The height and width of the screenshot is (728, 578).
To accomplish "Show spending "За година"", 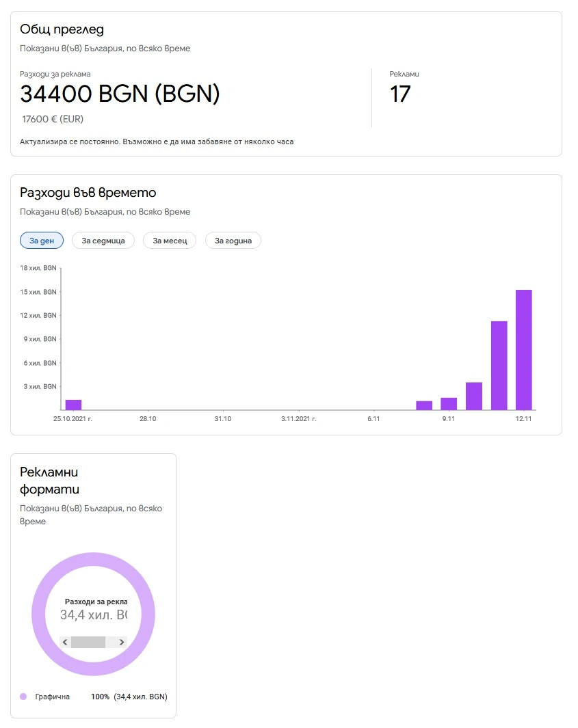I will [x=233, y=241].
